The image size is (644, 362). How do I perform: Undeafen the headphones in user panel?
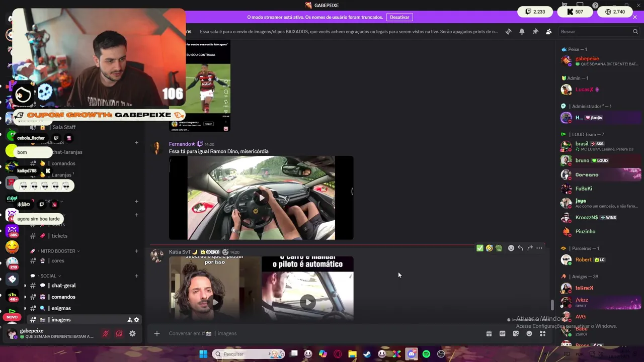click(x=119, y=333)
